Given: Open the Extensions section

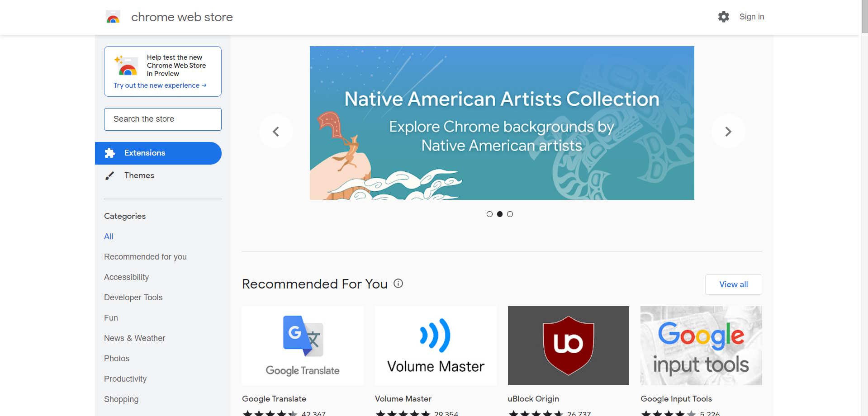Looking at the screenshot, I should 158,153.
